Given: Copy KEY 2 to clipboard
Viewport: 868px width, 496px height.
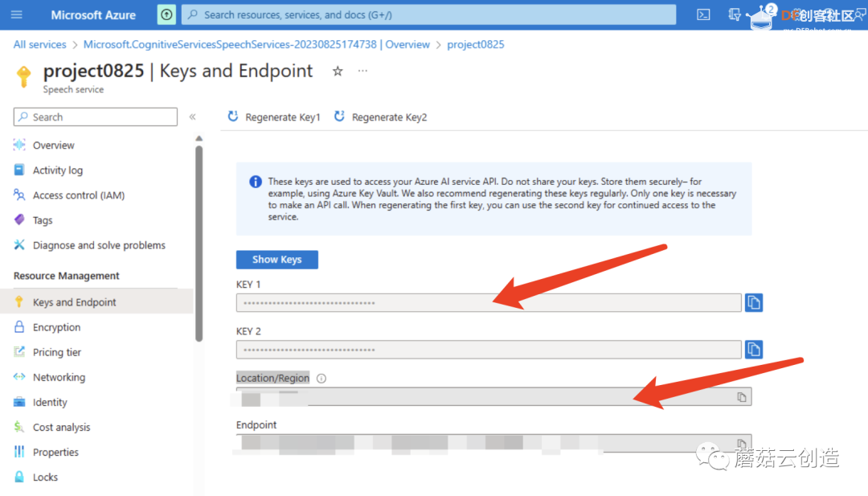Looking at the screenshot, I should click(x=753, y=350).
